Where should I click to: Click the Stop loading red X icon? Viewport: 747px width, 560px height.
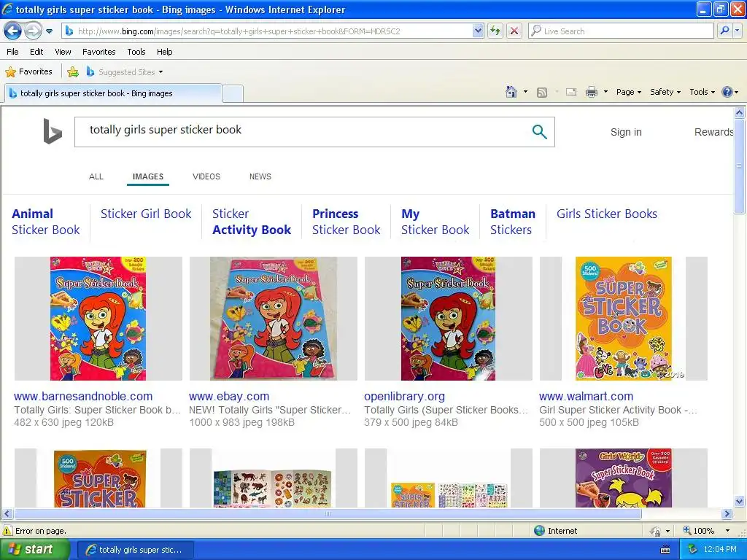tap(514, 31)
